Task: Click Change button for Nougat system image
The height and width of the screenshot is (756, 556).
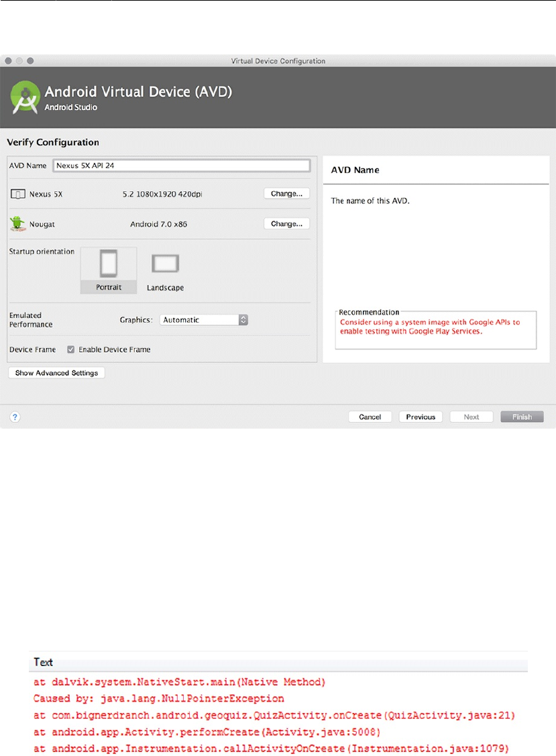Action: coord(286,224)
